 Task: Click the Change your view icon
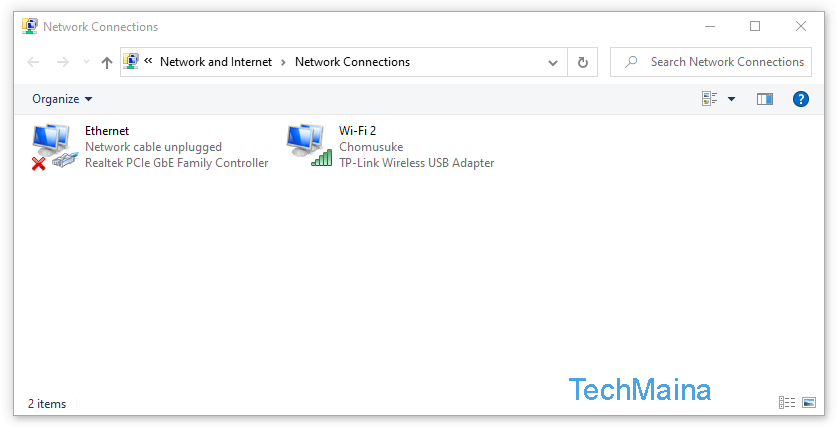(709, 99)
